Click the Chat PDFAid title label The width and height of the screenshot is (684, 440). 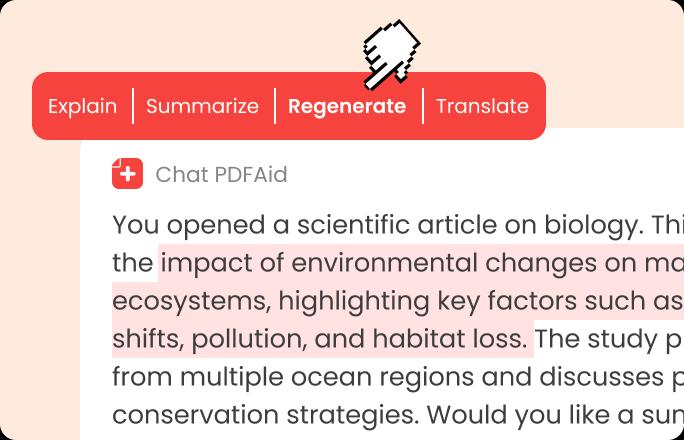pyautogui.click(x=221, y=175)
